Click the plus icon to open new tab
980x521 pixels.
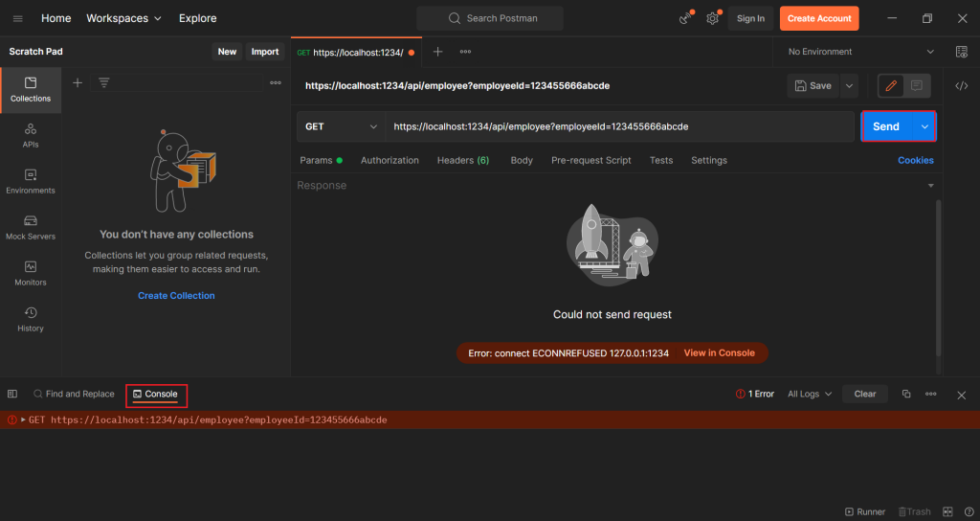[438, 52]
